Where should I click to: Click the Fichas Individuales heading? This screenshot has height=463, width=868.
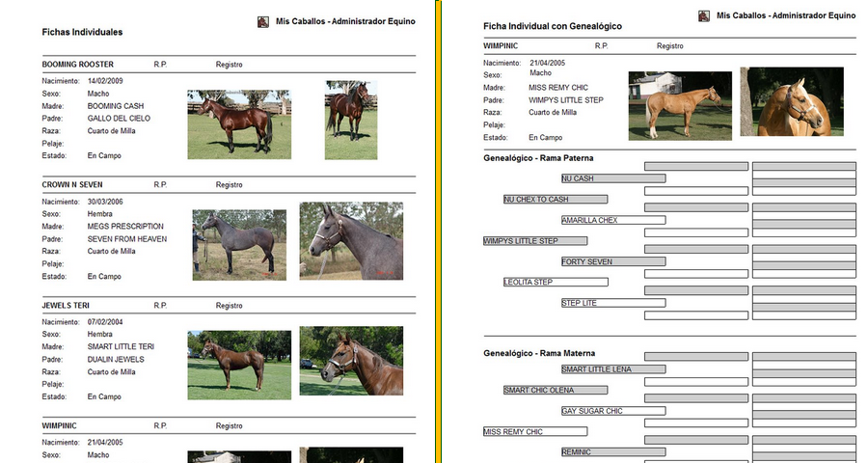[x=82, y=32]
